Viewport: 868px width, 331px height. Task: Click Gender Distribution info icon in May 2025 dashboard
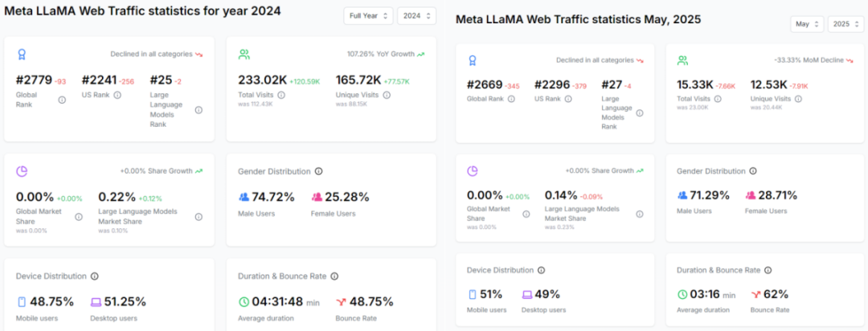point(753,172)
